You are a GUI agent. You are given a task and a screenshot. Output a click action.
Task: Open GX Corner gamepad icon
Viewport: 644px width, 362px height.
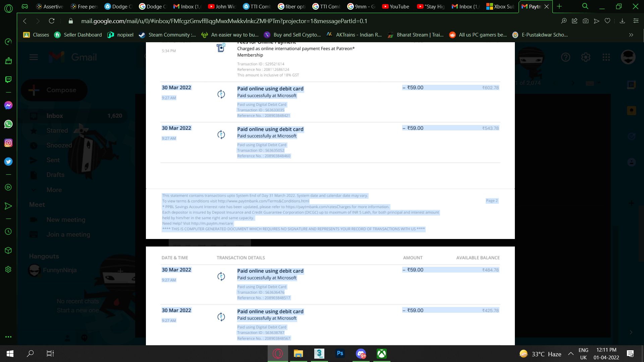[25, 6]
